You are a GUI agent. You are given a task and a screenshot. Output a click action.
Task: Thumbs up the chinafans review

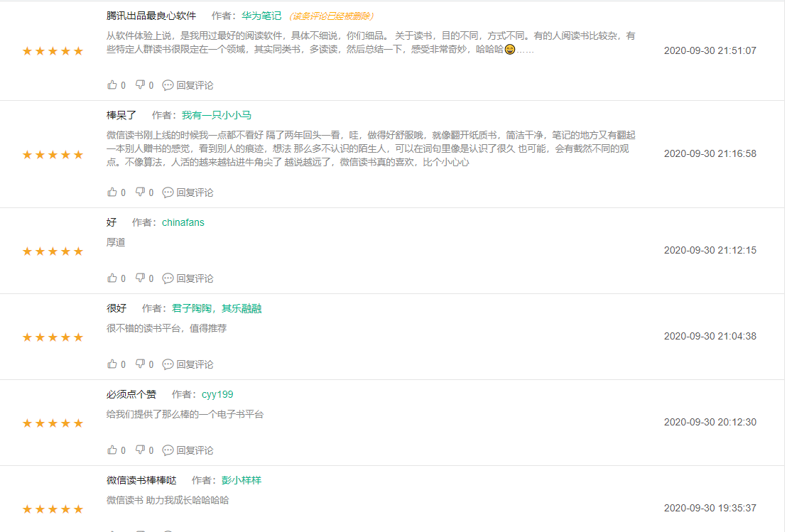click(112, 278)
